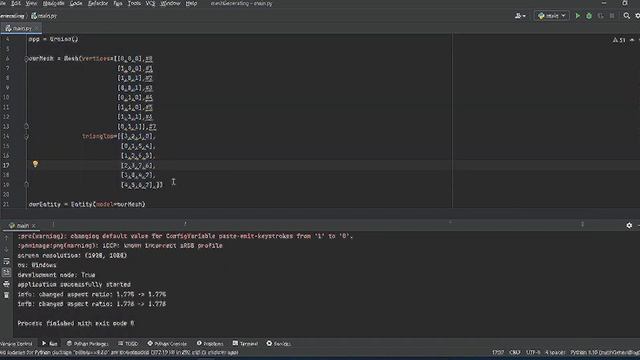
Task: Open the Terminal tool window
Action: (245, 344)
